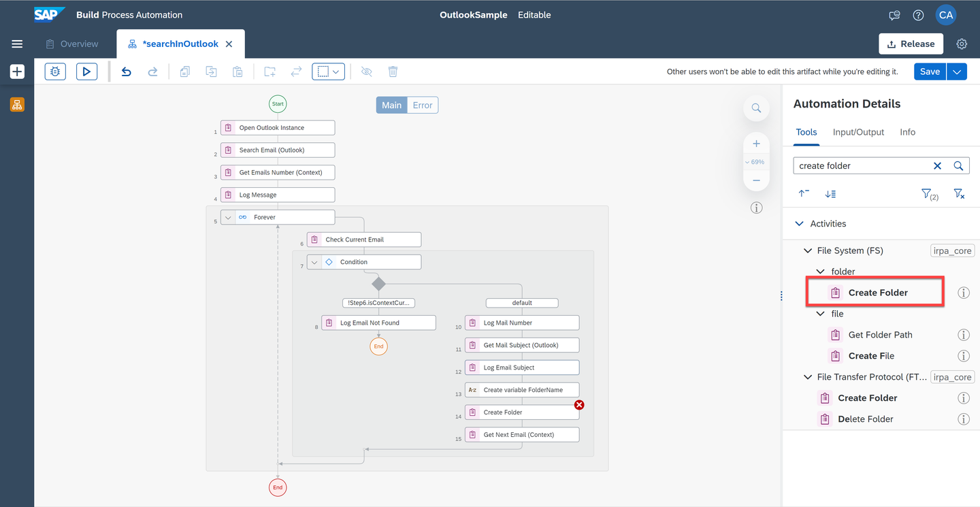Open the hamburger navigation menu

(17, 44)
